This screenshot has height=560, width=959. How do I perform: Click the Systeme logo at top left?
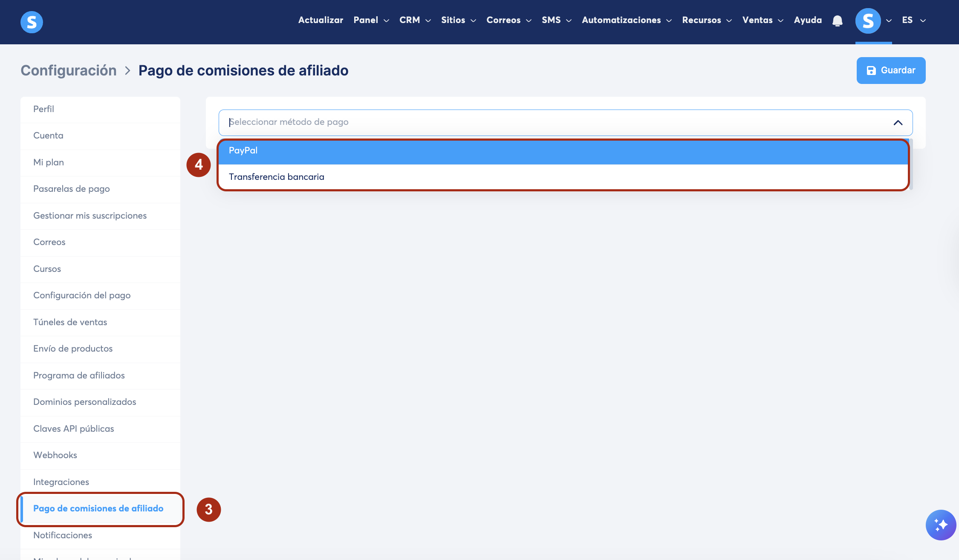coord(32,22)
